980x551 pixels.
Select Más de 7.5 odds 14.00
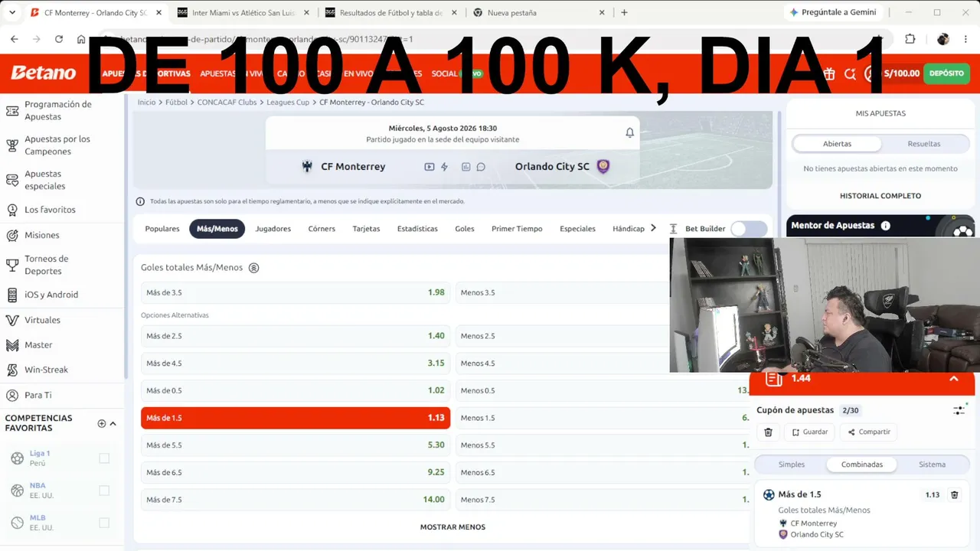point(296,500)
